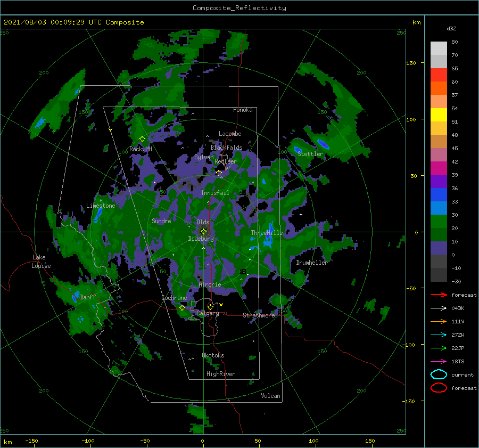Image resolution: width=479 pixels, height=448 pixels.
Task: Click the Calgary city label
Action: coord(208,313)
